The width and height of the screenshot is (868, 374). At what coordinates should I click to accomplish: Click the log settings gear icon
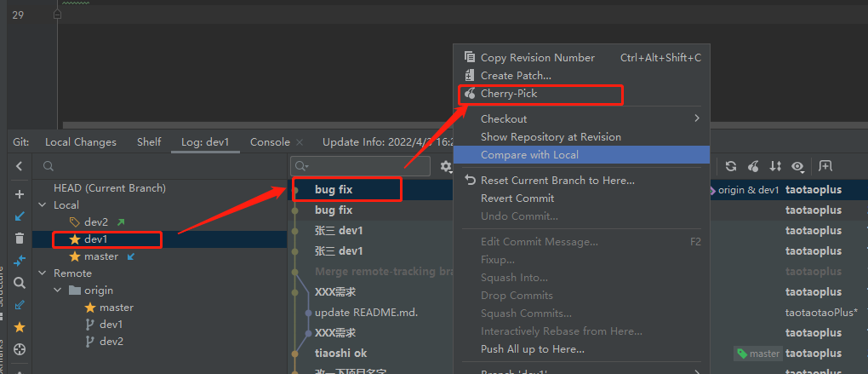point(446,166)
